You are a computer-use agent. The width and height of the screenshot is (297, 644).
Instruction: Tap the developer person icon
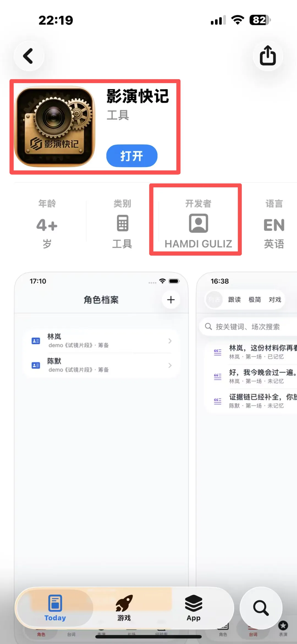pos(198,223)
